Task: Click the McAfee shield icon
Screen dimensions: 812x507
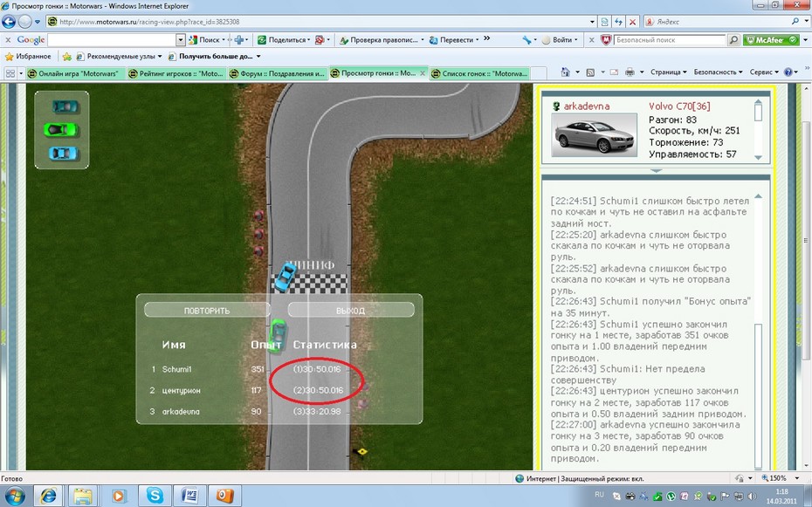Action: [606, 40]
